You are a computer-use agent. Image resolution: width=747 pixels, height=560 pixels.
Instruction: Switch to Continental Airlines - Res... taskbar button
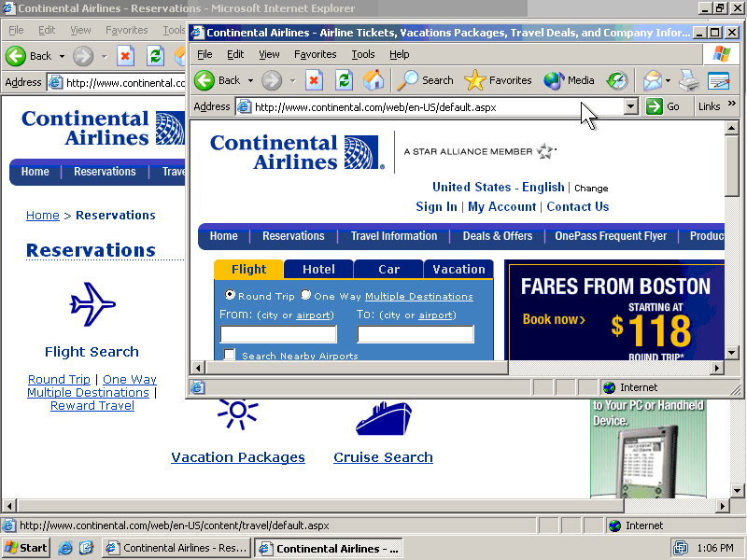(176, 548)
